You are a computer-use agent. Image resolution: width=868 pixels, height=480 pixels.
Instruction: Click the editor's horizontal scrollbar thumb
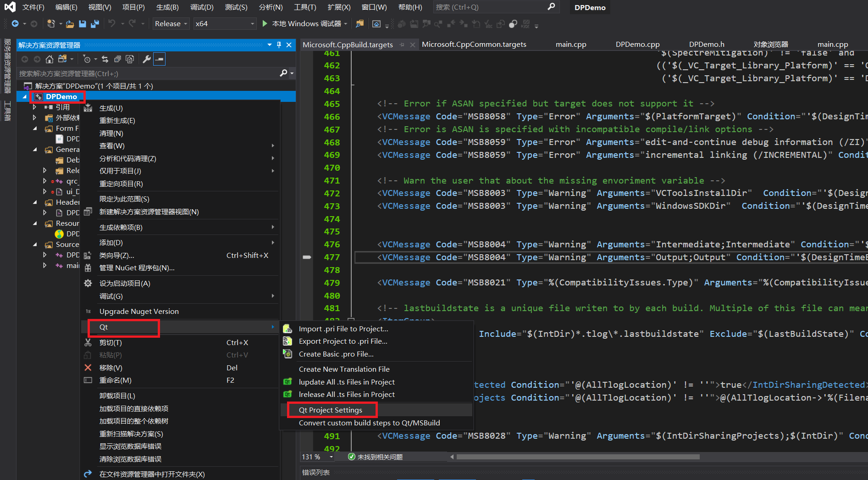[578, 457]
